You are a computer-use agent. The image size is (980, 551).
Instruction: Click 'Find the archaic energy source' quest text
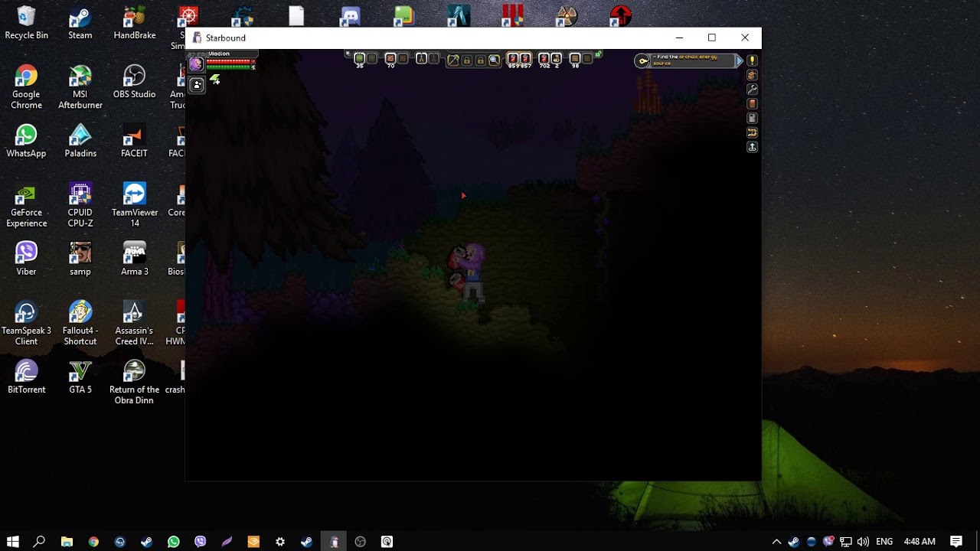pos(686,60)
